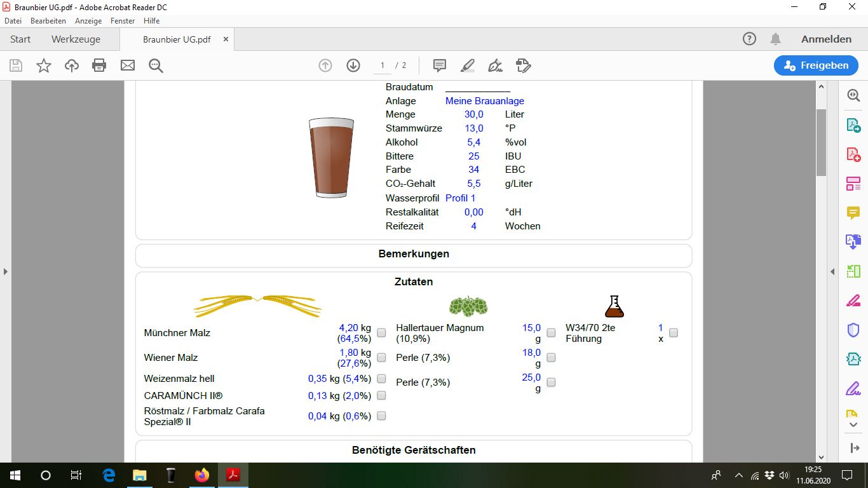Upload the file to cloud storage
Viewport: 868px width, 488px height.
click(71, 65)
